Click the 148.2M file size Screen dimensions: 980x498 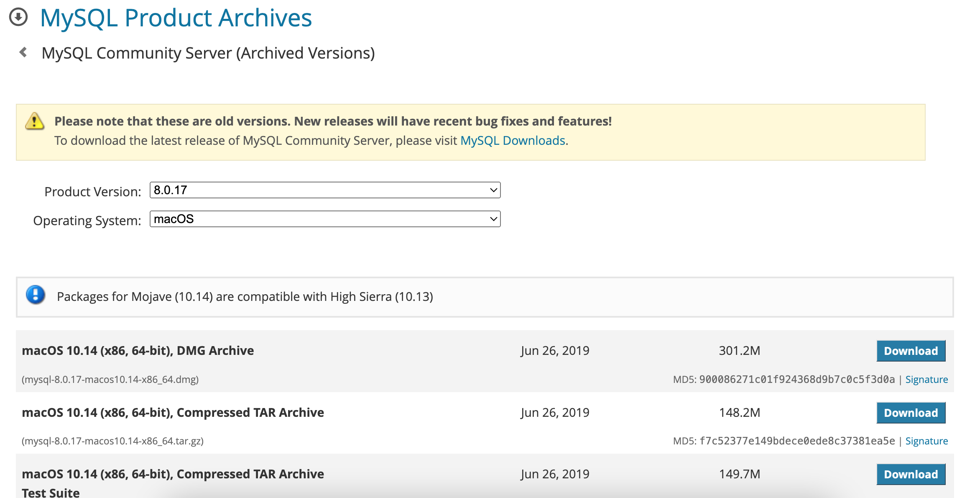(x=739, y=413)
